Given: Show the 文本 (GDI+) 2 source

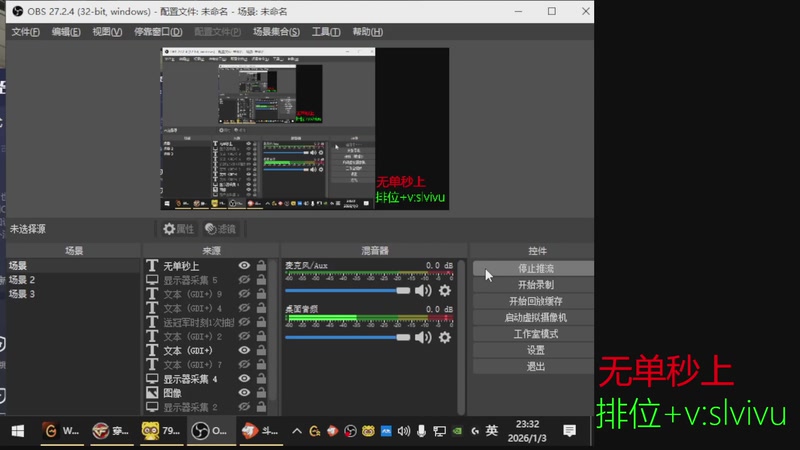Looking at the screenshot, I should [244, 336].
